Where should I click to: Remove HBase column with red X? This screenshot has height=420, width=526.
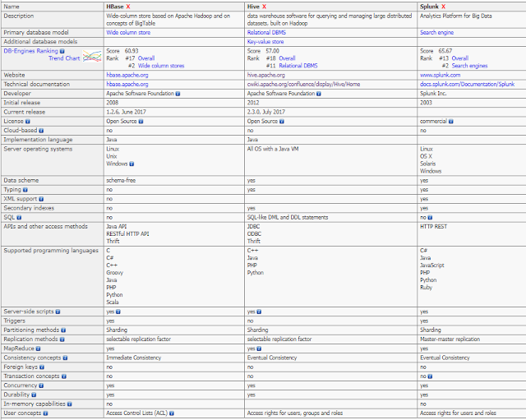128,7
